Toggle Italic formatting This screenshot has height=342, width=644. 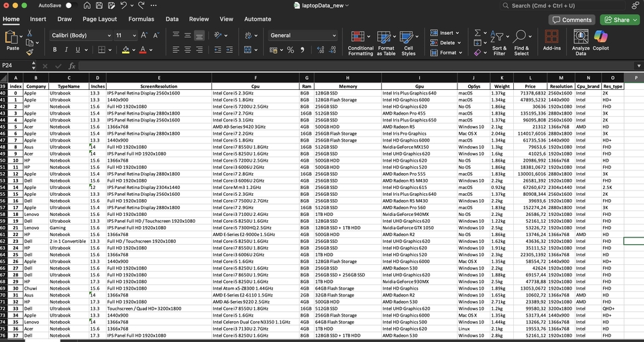pyautogui.click(x=66, y=50)
